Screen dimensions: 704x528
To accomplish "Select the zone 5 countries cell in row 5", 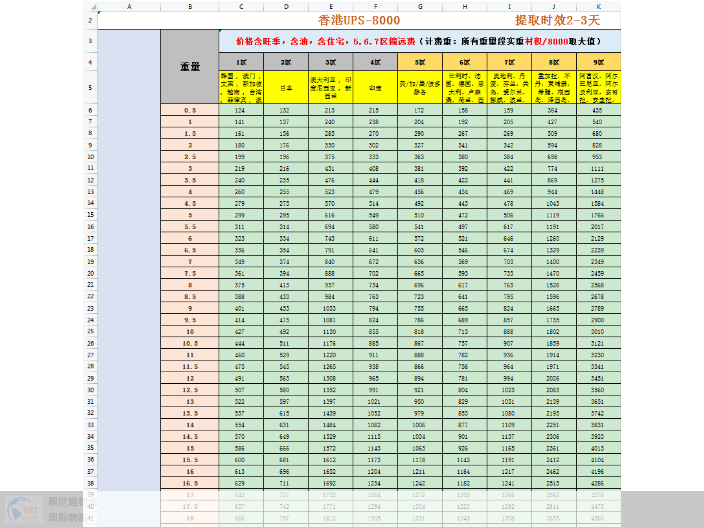I will pyautogui.click(x=420, y=88).
